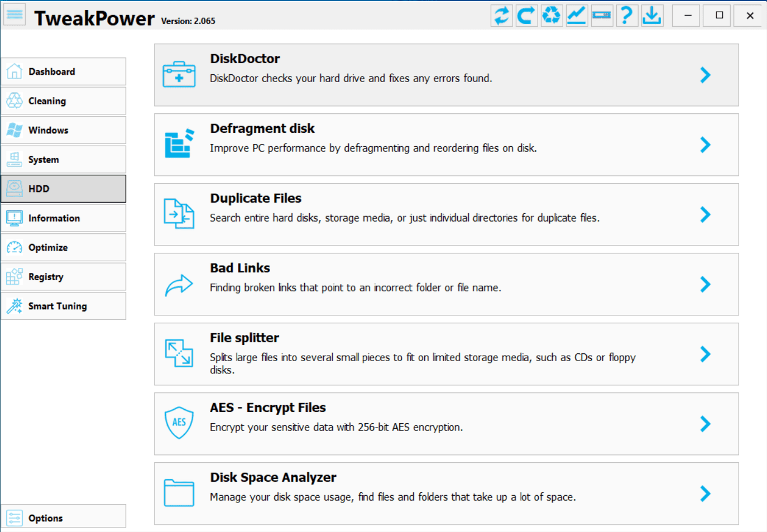The width and height of the screenshot is (767, 532).
Task: Expand Duplicate Files with its right chevron
Action: coord(706,214)
